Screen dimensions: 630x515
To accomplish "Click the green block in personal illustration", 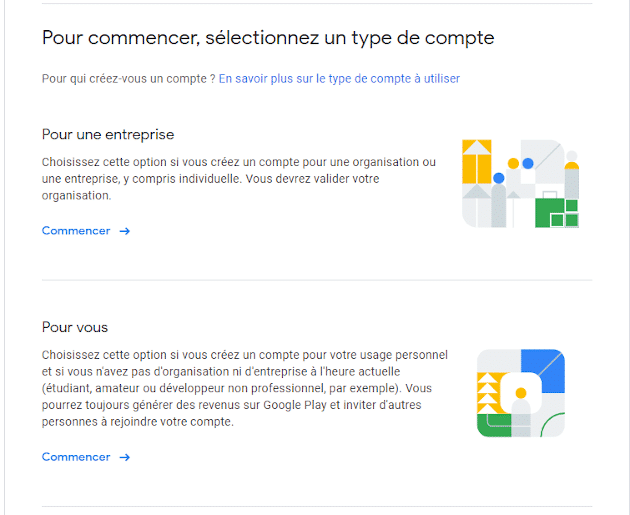I will [495, 425].
